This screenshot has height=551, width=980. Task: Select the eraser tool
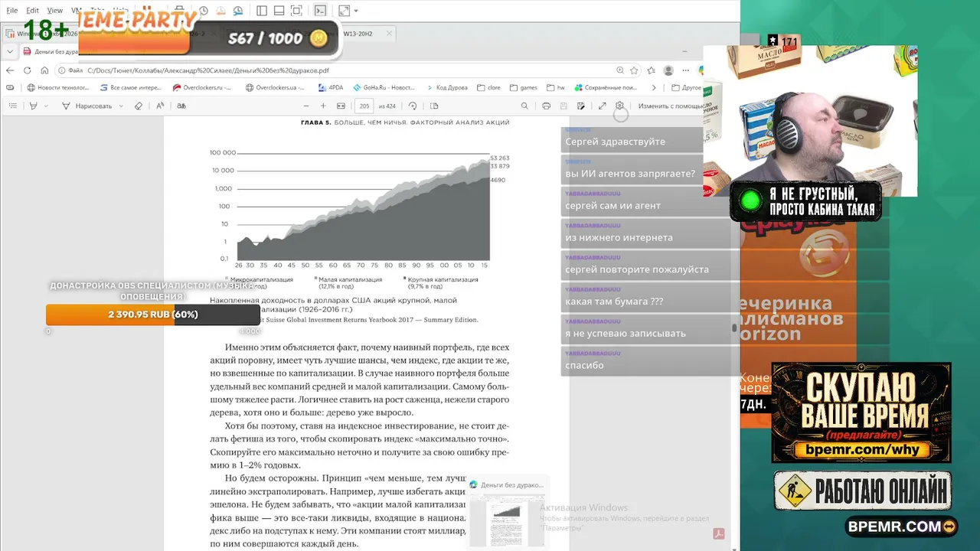pyautogui.click(x=139, y=106)
